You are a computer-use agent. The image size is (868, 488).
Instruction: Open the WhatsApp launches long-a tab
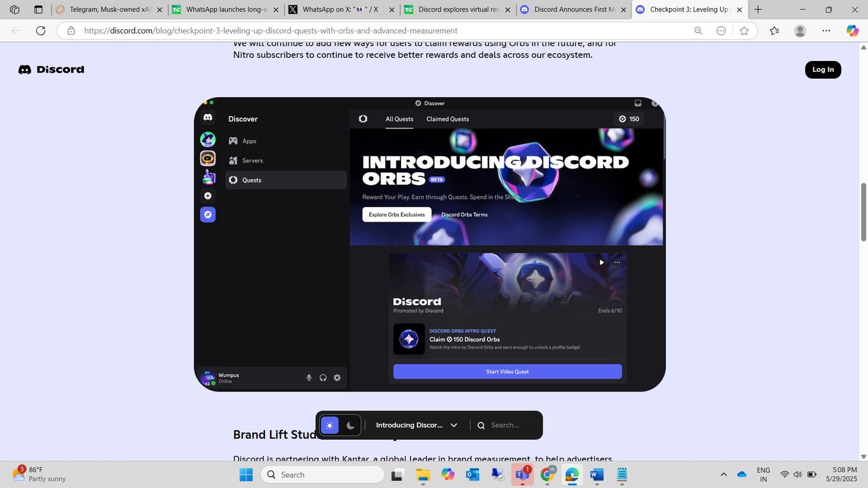pyautogui.click(x=224, y=10)
